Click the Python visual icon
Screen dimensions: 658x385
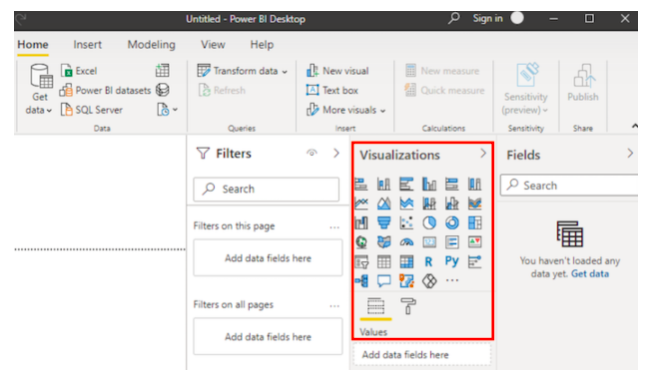452,262
